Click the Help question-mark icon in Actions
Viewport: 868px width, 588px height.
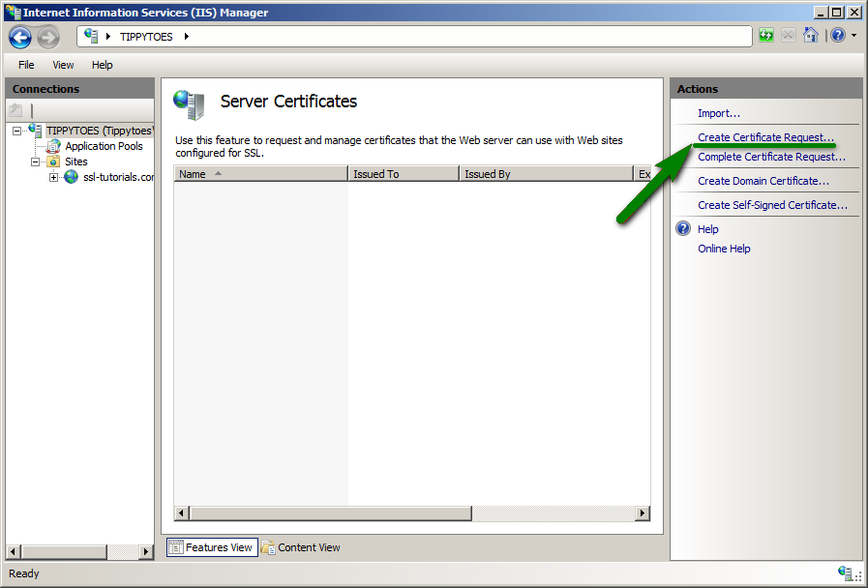pyautogui.click(x=683, y=228)
